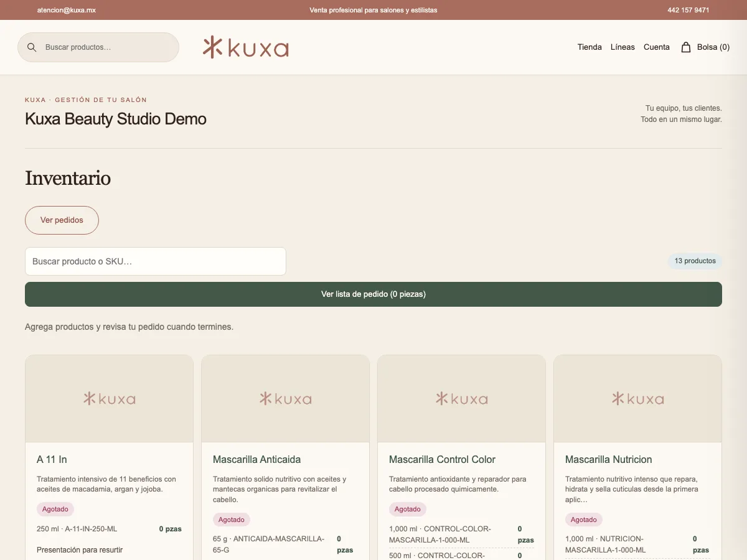Click the KUXA · GESTIÓN DE TU SALÓN label
Image resolution: width=747 pixels, height=560 pixels.
click(86, 100)
